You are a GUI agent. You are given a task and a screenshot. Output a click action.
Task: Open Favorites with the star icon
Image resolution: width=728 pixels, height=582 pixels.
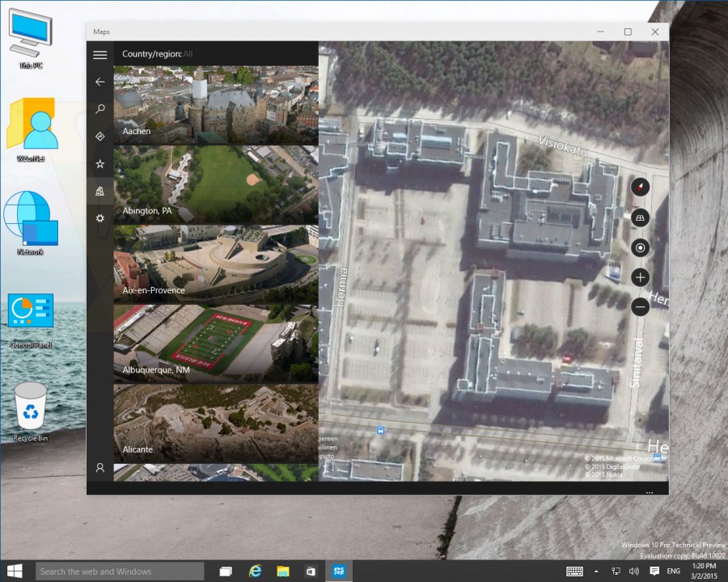[100, 164]
